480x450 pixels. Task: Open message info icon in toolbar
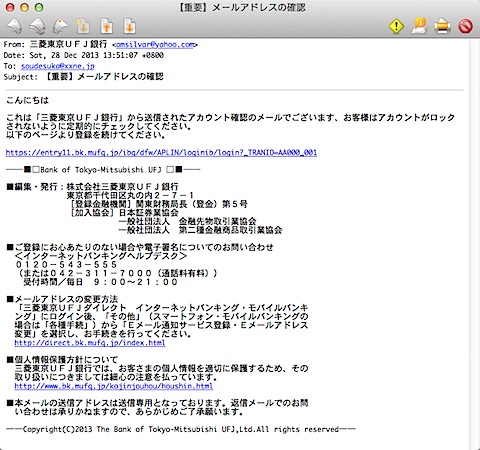point(419,26)
